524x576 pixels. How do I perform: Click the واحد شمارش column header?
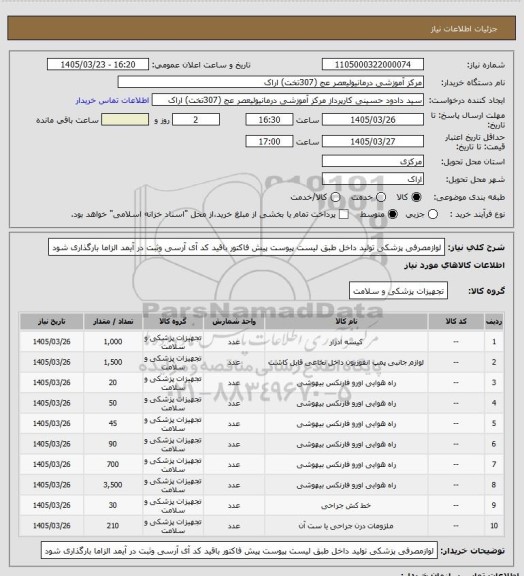point(234,321)
